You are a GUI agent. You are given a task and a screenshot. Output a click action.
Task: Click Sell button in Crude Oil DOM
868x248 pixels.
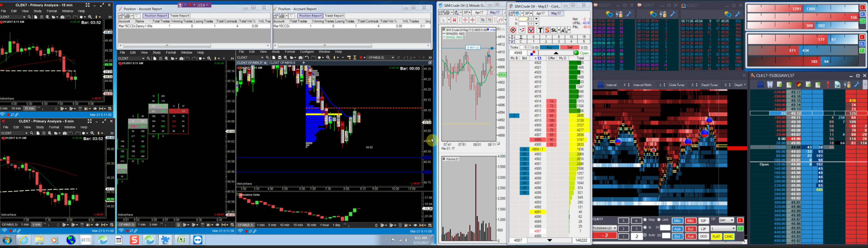coord(570,48)
